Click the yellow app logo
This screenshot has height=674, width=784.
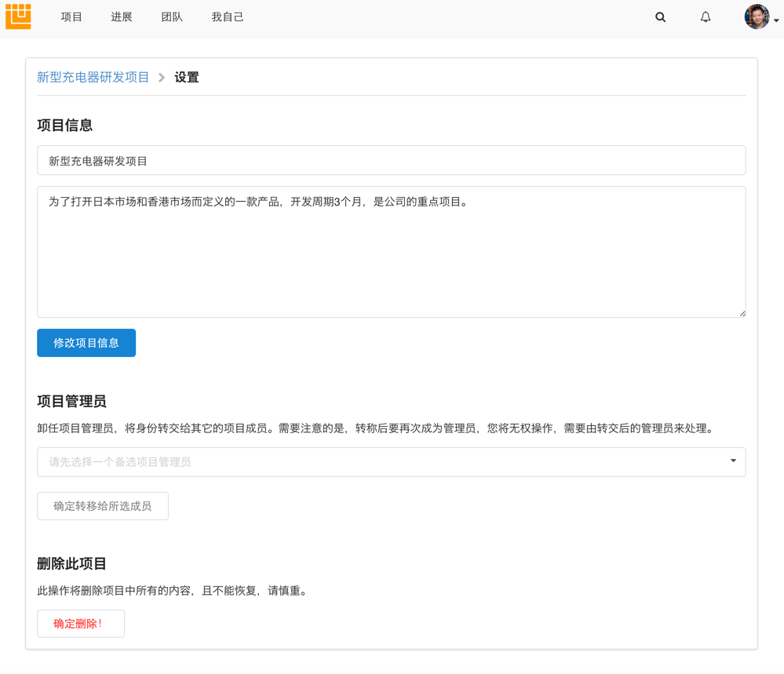(17, 16)
